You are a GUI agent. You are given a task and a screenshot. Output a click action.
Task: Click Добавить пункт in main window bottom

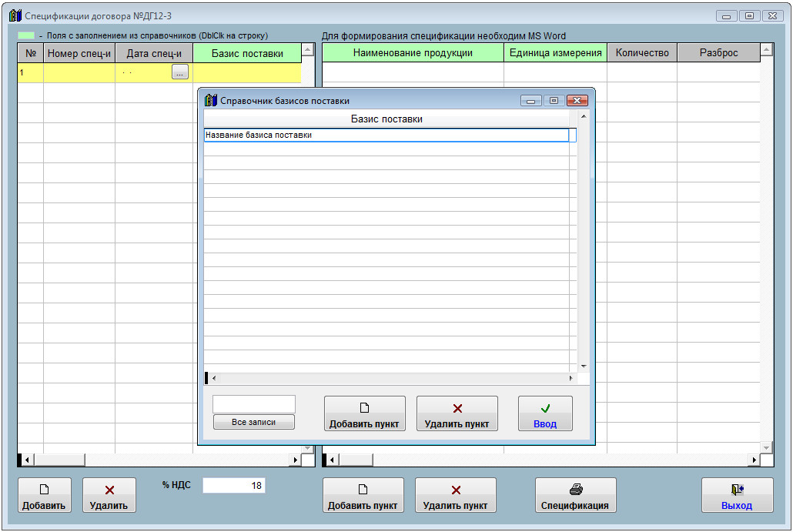(363, 495)
